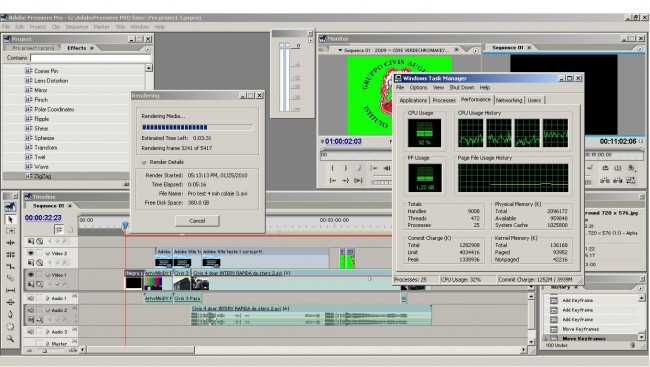
Task: Click the Lift button in program monitor
Action: 605,180
